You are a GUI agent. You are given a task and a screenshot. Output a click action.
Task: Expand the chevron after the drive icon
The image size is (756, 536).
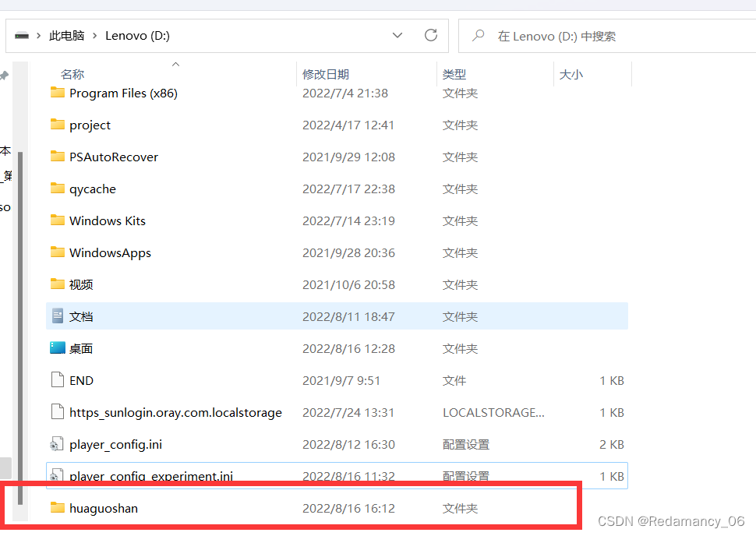(x=38, y=36)
